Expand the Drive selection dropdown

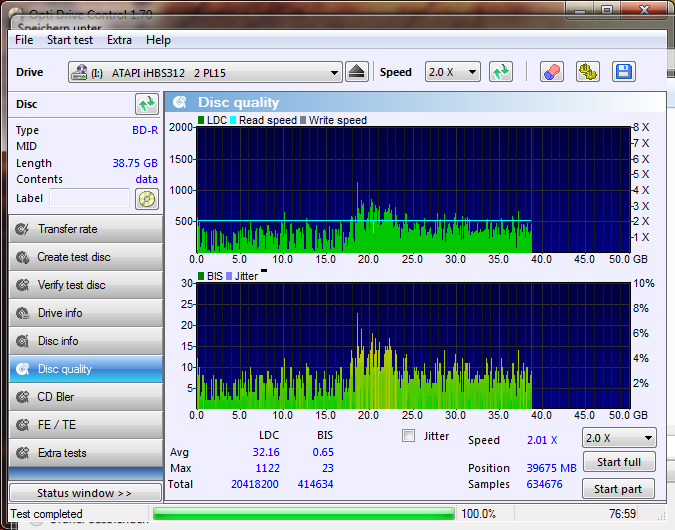tap(334, 72)
